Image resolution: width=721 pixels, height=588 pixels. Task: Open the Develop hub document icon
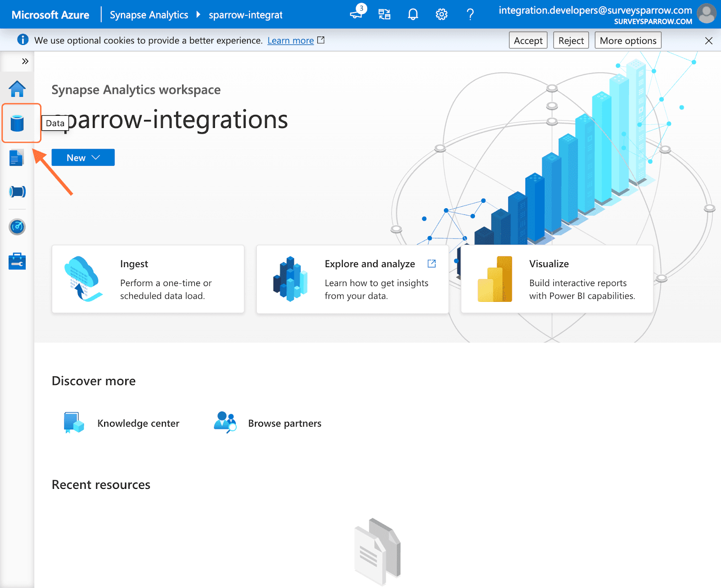tap(17, 158)
